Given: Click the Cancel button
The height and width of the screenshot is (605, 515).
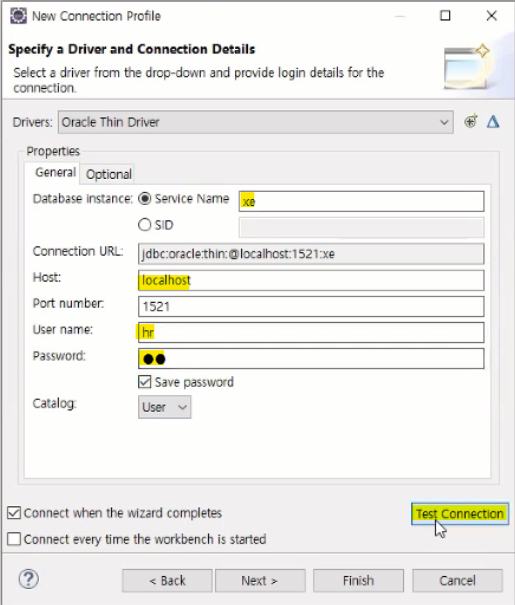Looking at the screenshot, I should pos(458,581).
